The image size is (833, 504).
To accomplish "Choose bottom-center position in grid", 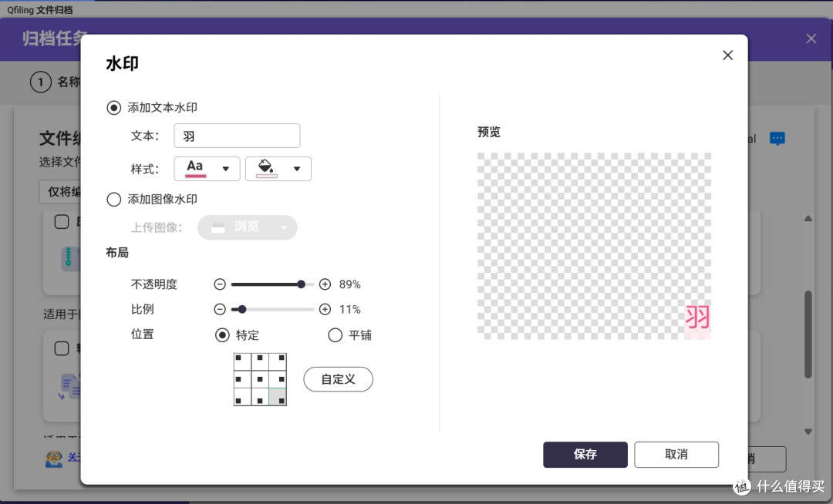I will (260, 397).
